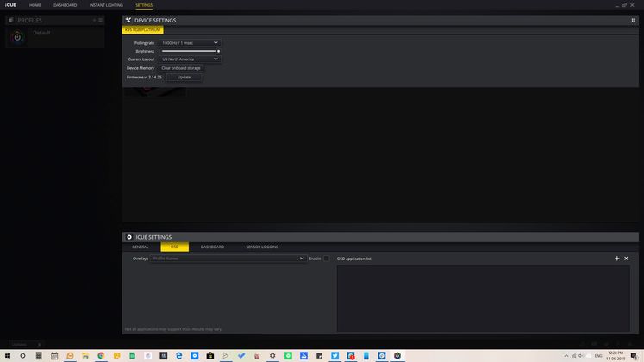Screen dimensions: 644x362
Task: Toggle the OSD Enable checkbox
Action: click(x=327, y=259)
